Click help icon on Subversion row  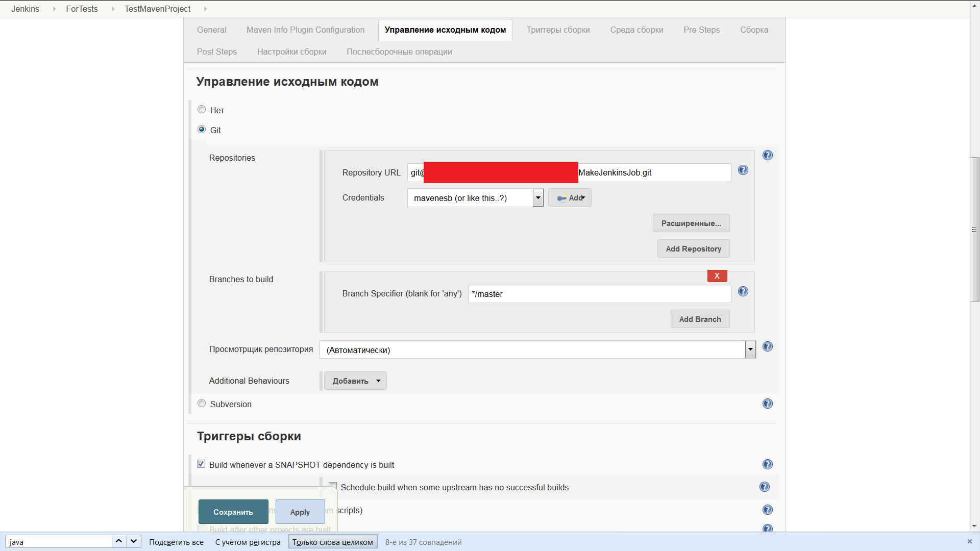pos(767,404)
